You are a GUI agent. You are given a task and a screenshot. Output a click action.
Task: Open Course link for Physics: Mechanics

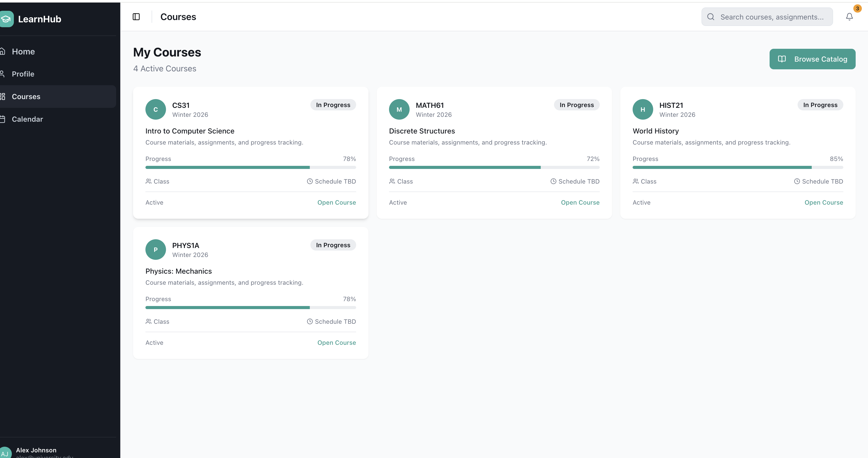(336, 342)
